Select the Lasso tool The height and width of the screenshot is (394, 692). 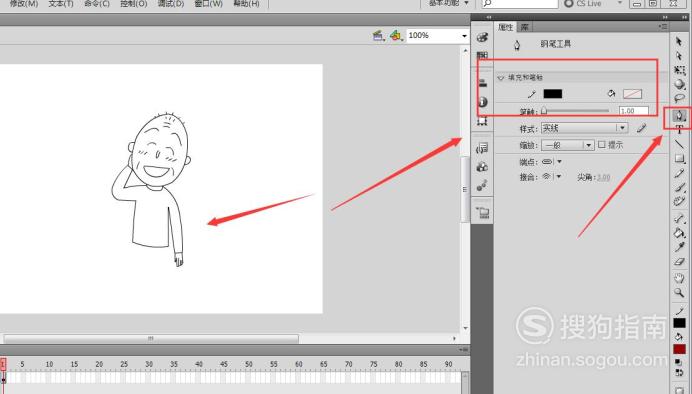coord(679,98)
